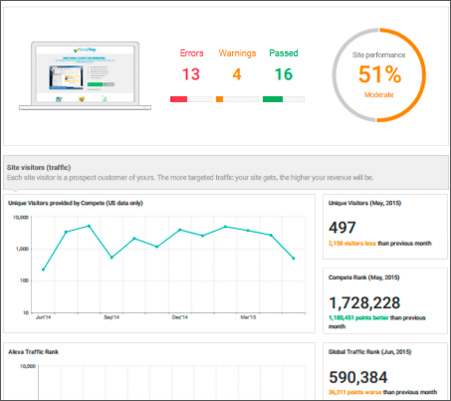Click the Errors count 13
The height and width of the screenshot is (401, 451).
(x=191, y=74)
